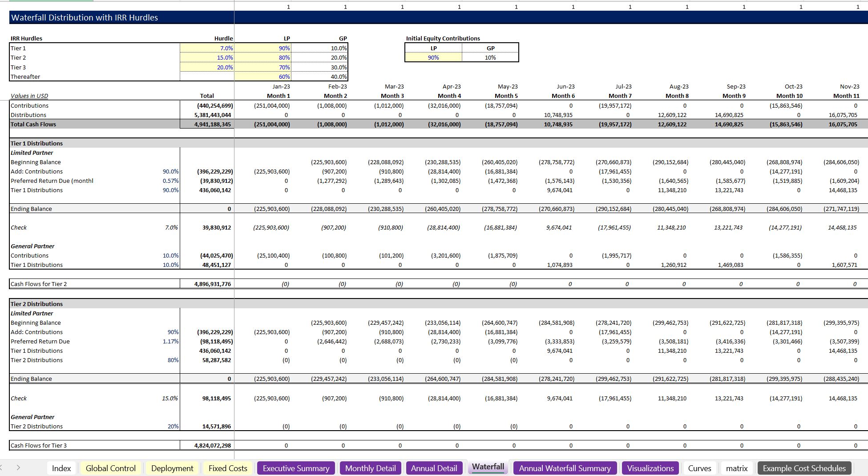Screen dimensions: 868x476
Task: Select the Monthly Detail sheet tab
Action: [x=370, y=468]
